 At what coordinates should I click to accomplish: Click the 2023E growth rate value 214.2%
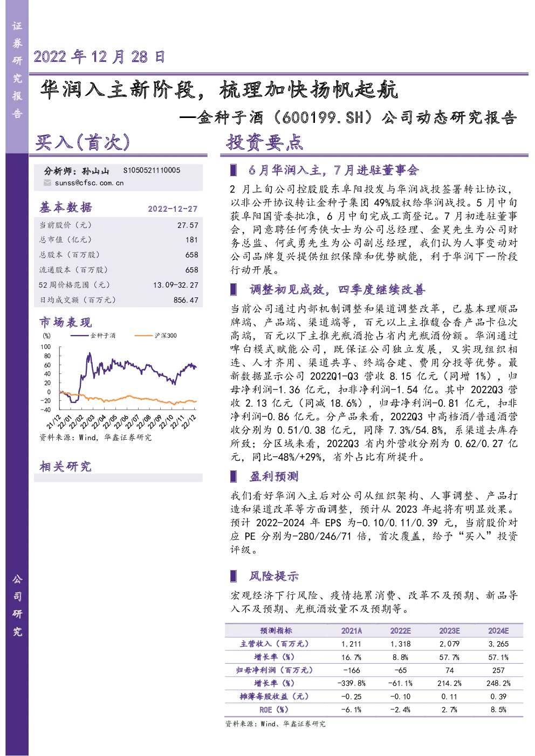click(450, 683)
